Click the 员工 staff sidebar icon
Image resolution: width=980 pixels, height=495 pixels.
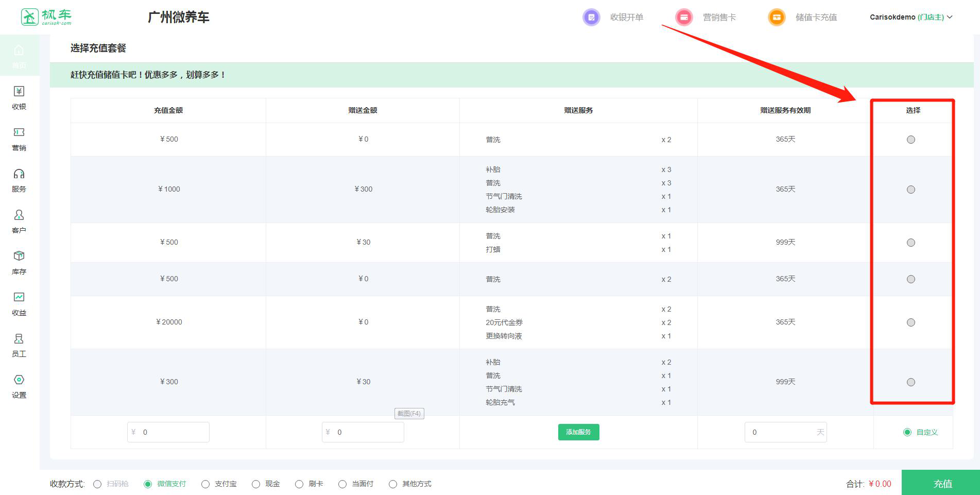pyautogui.click(x=19, y=339)
